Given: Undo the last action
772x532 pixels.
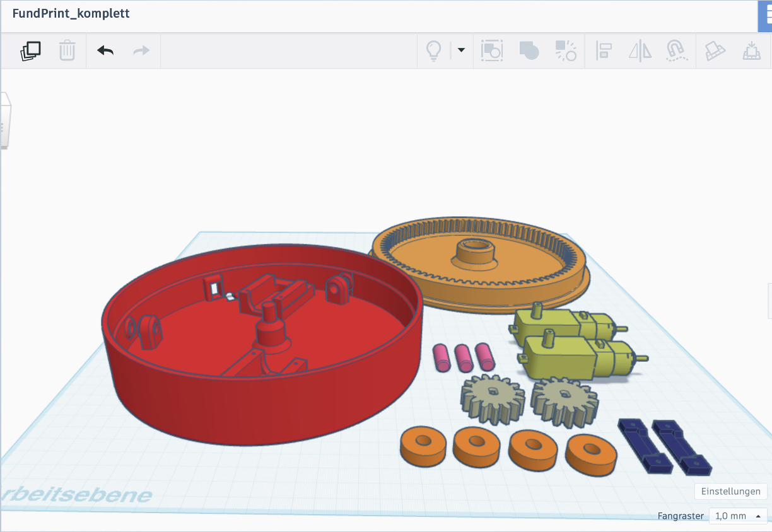Looking at the screenshot, I should pyautogui.click(x=105, y=50).
